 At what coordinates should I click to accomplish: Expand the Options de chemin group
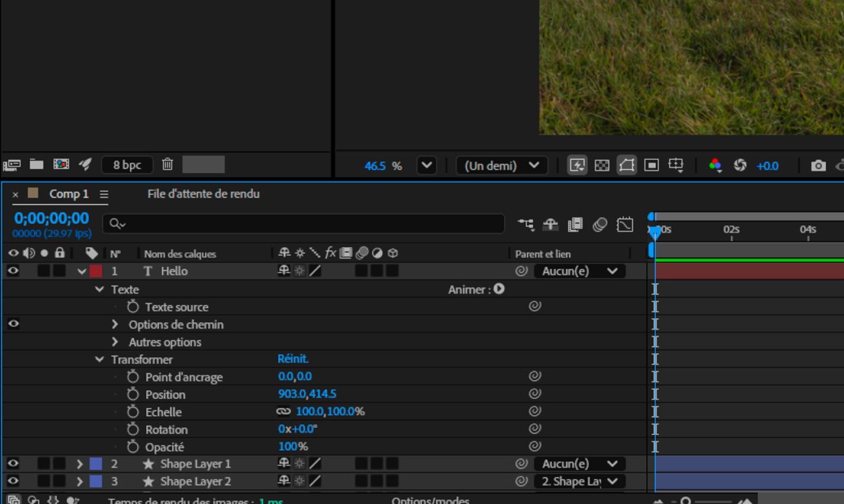[x=115, y=324]
